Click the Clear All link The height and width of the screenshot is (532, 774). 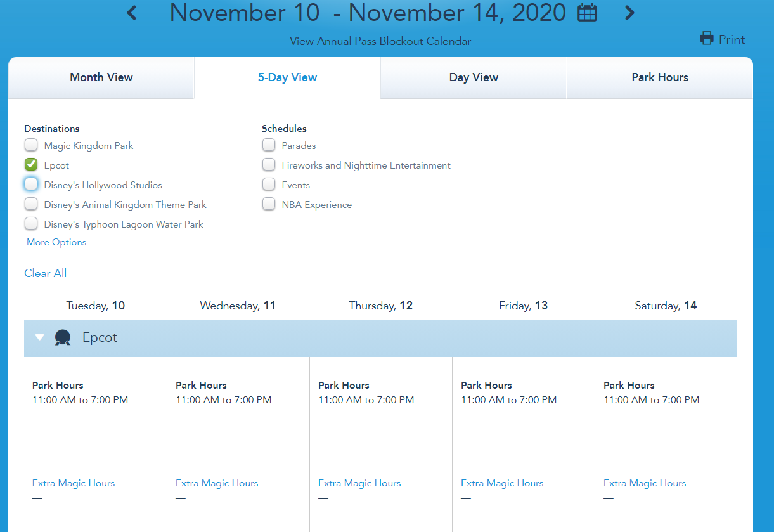[45, 273]
